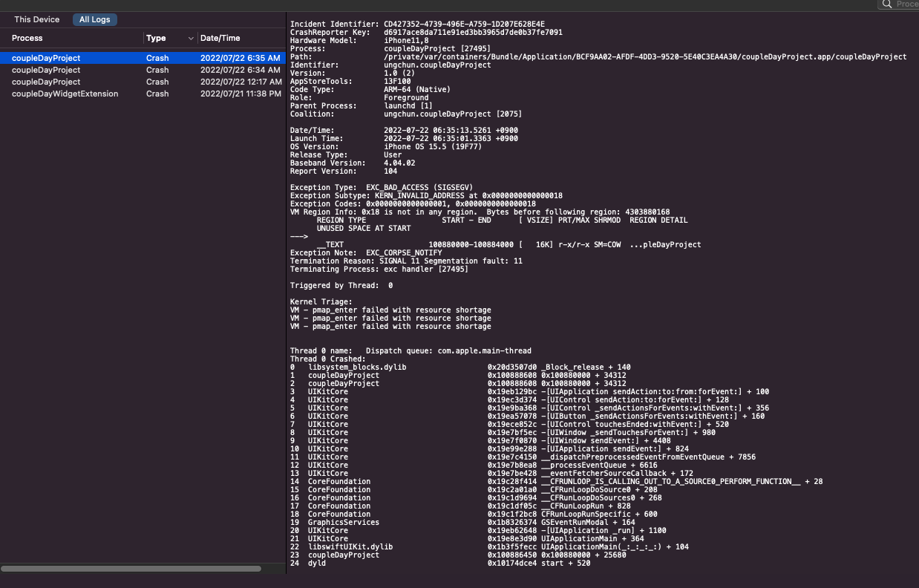
Task: Click the VM Region Info line
Action: tap(480, 212)
